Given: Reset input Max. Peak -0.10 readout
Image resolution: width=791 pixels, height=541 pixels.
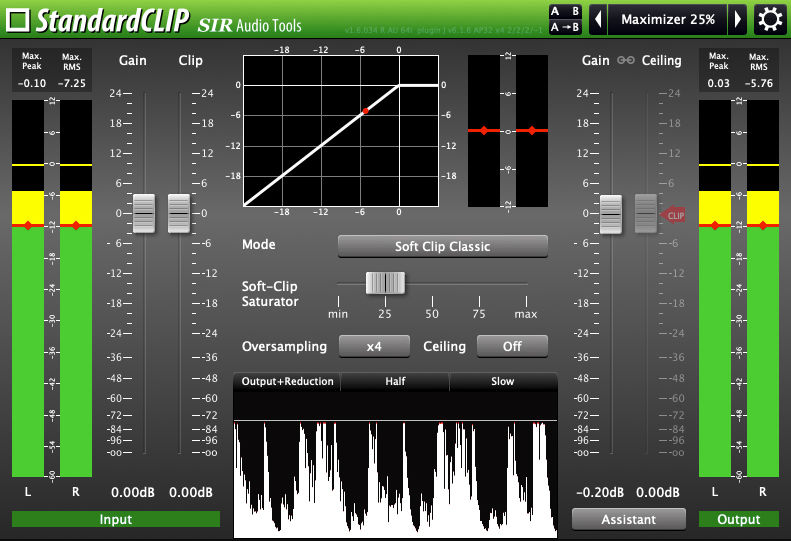Looking at the screenshot, I should (x=32, y=83).
